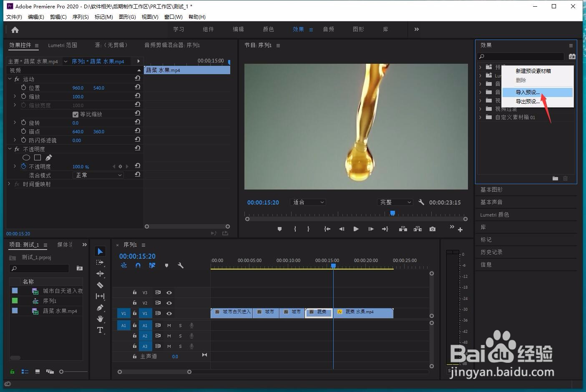Toggle the Uniform Scale checkbox
The width and height of the screenshot is (586, 392).
75,114
